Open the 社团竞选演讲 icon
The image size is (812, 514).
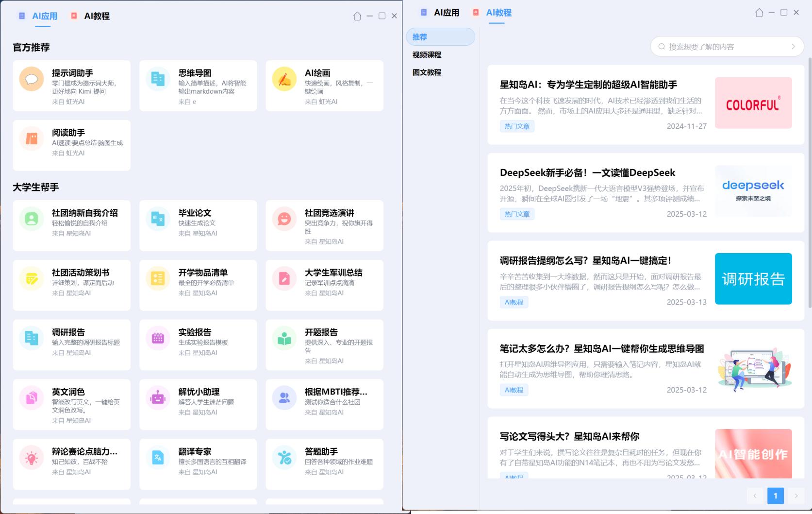284,219
